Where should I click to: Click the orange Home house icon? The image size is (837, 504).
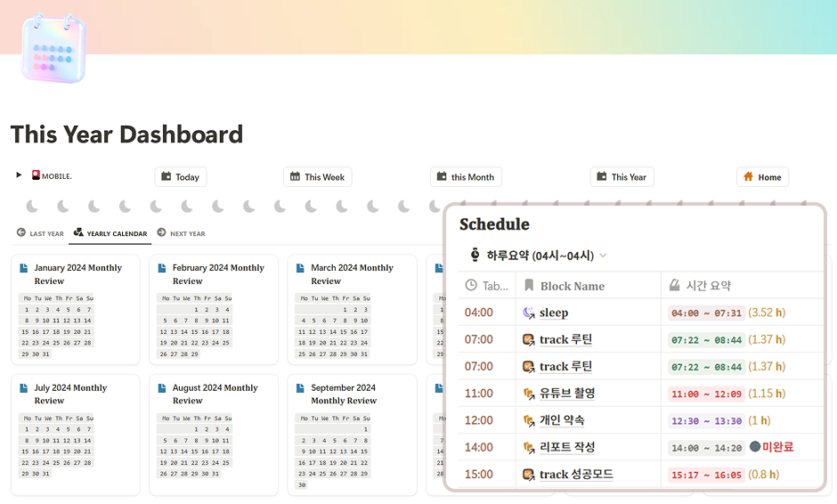(x=748, y=176)
